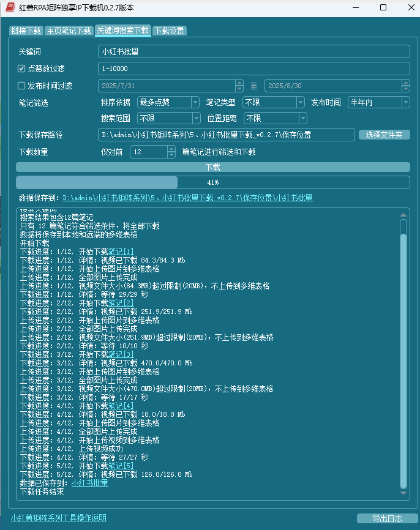Screen dimensions: 420x530
Task: Open the 主页笔记下载 tab
Action: click(x=69, y=31)
